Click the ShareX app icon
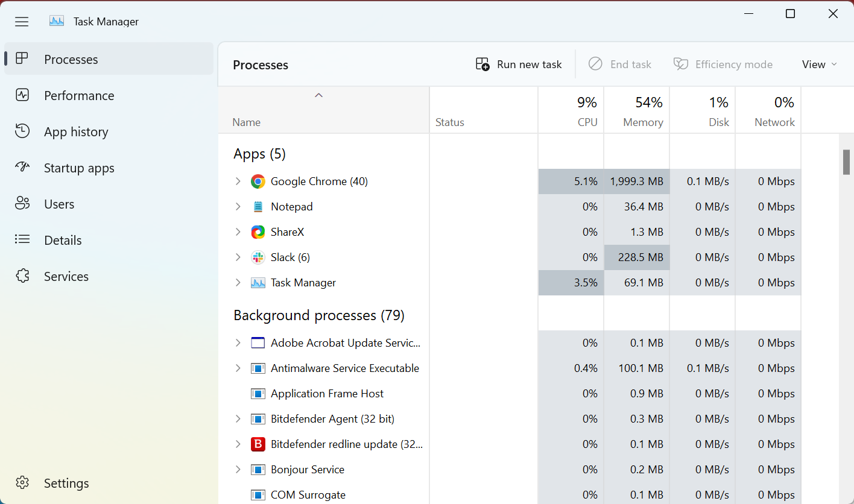The height and width of the screenshot is (504, 854). (258, 232)
